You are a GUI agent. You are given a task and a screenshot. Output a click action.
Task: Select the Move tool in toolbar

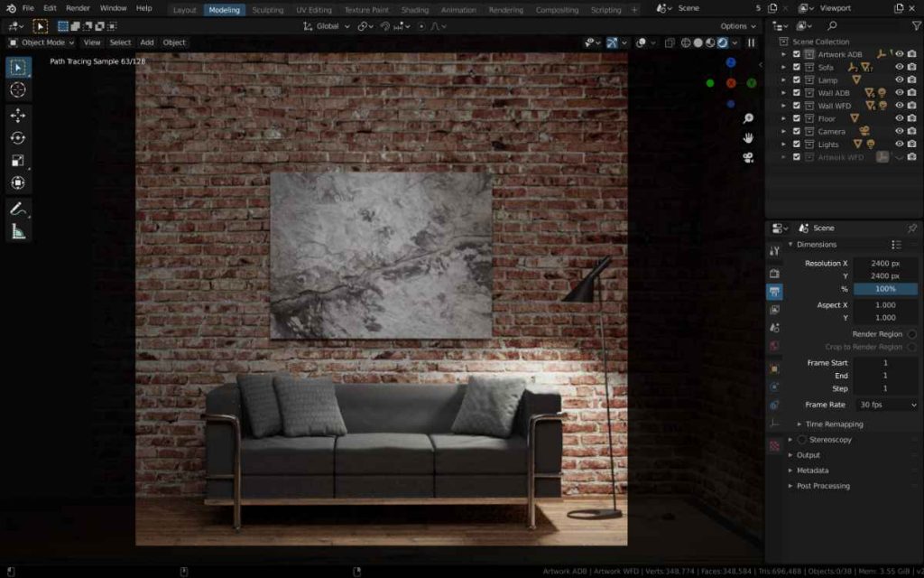[x=18, y=115]
